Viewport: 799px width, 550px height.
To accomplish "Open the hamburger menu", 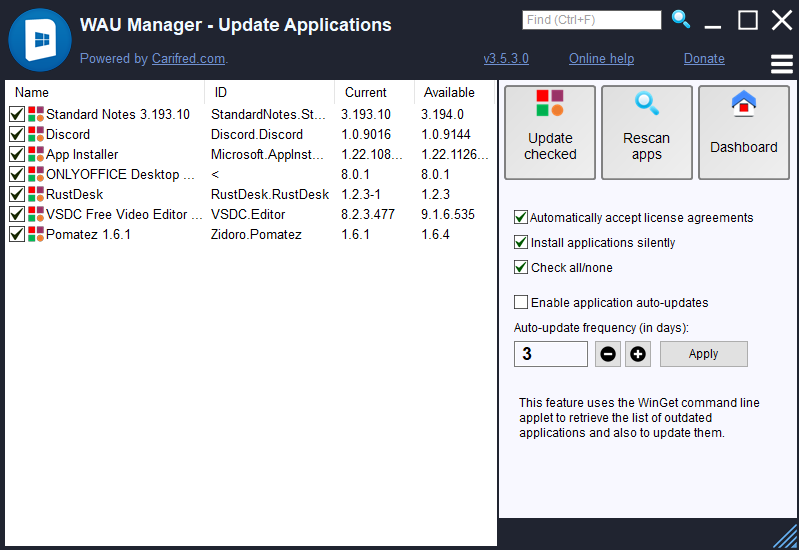I will tap(782, 64).
